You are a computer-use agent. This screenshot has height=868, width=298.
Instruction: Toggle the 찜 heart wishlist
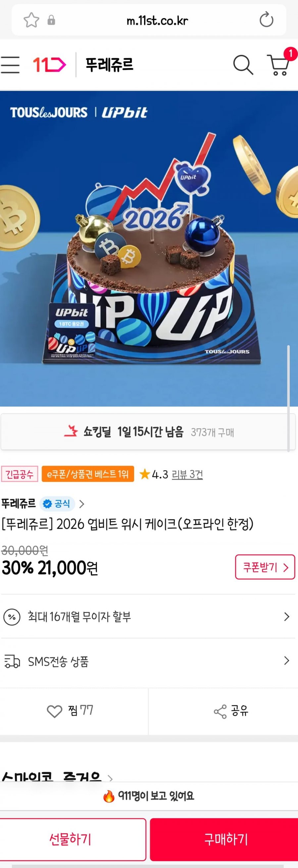click(x=70, y=711)
